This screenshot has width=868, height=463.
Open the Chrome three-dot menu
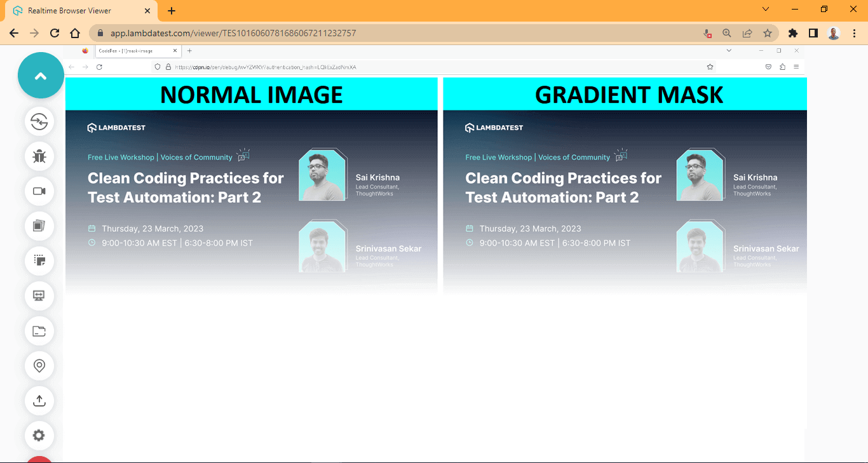tap(853, 33)
